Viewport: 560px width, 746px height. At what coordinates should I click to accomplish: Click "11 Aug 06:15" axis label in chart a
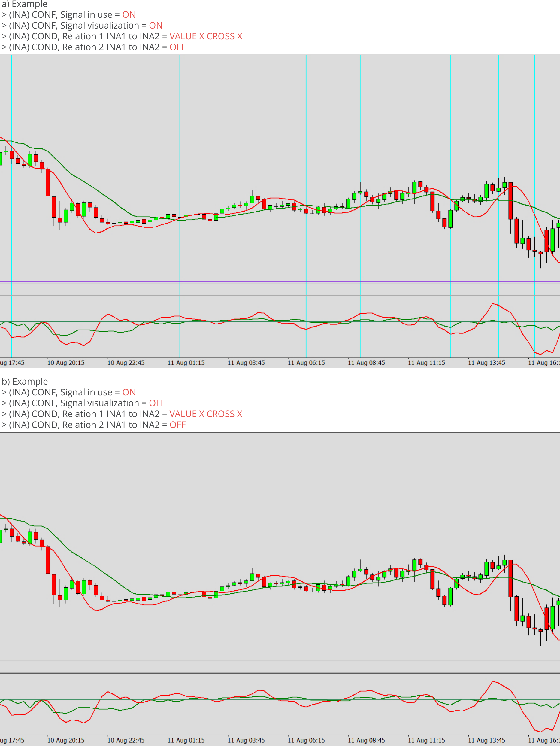tap(307, 363)
